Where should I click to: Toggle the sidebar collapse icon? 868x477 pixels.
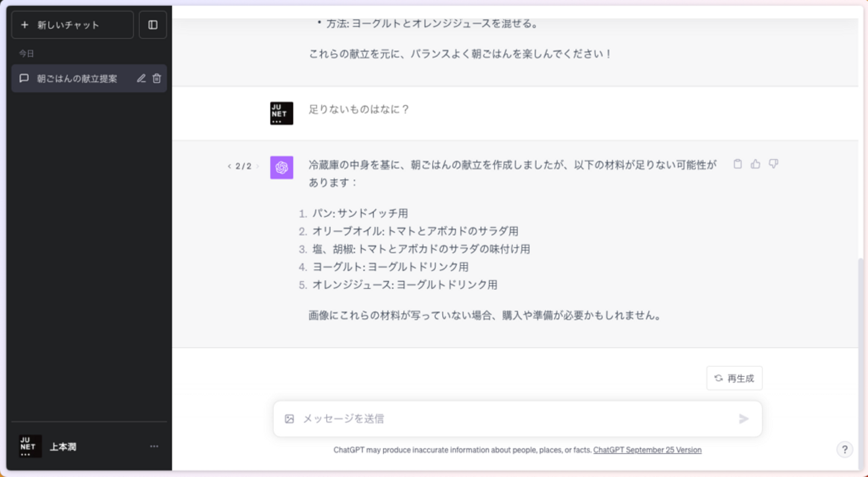153,25
